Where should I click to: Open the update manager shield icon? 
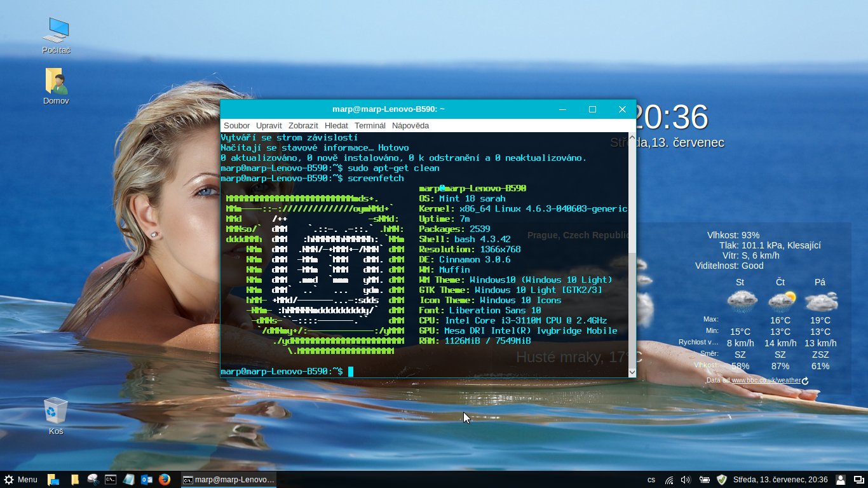[721, 480]
